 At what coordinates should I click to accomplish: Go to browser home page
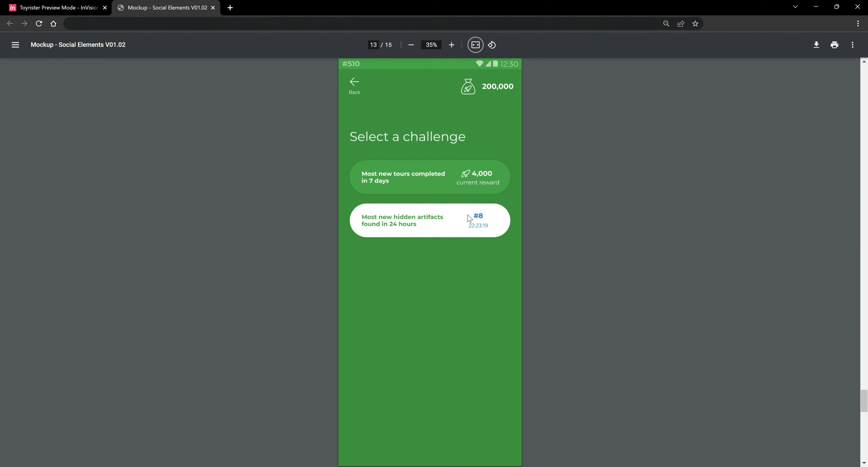[53, 23]
